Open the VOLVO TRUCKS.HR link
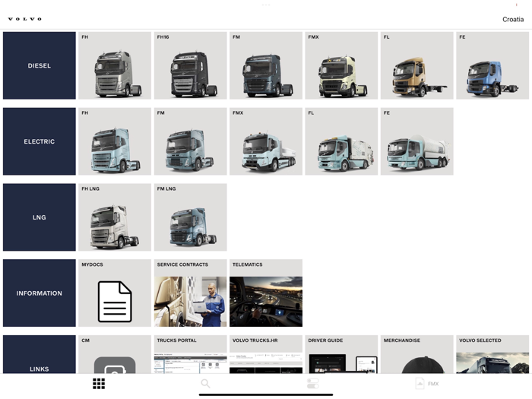Image resolution: width=532 pixels, height=399 pixels. coord(266,355)
